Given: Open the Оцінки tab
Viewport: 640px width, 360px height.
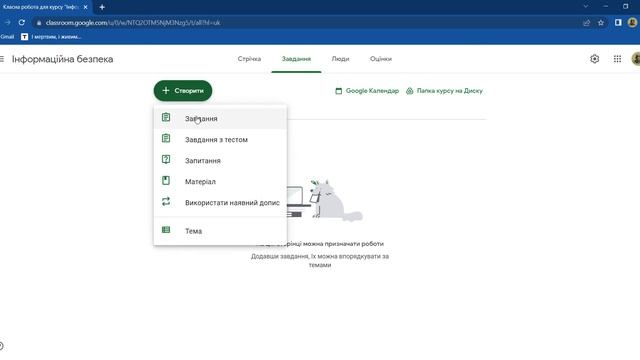Looking at the screenshot, I should pyautogui.click(x=381, y=59).
